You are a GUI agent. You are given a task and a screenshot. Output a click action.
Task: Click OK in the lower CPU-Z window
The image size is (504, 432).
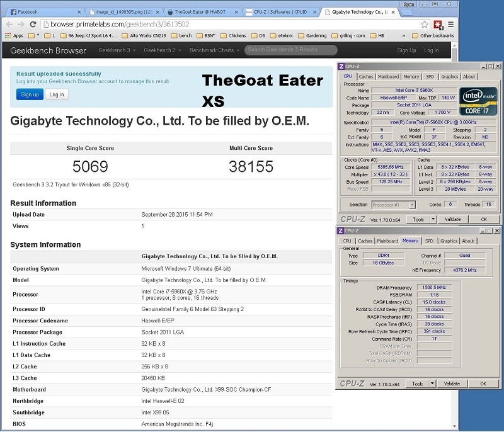(x=483, y=384)
